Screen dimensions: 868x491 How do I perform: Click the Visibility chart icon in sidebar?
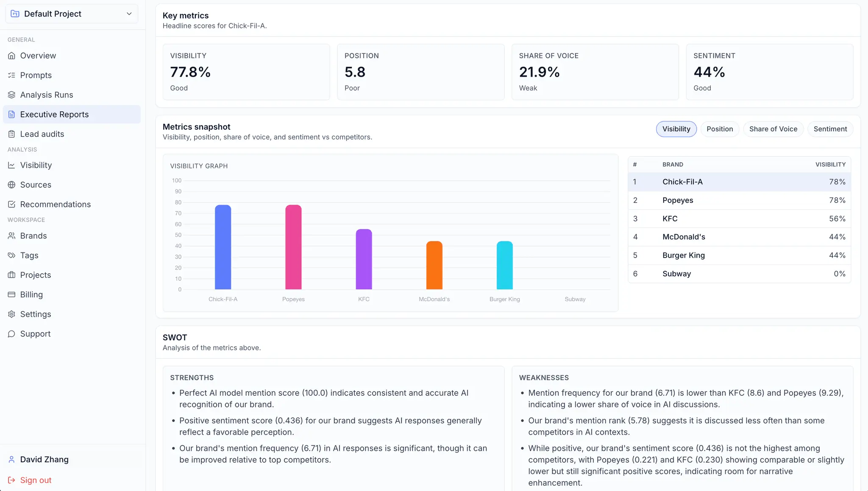pyautogui.click(x=11, y=165)
